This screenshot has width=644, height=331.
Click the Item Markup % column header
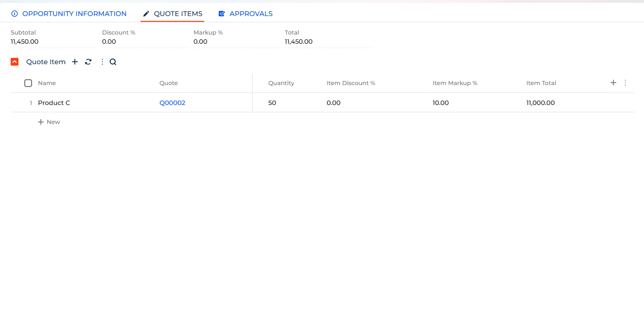455,83
